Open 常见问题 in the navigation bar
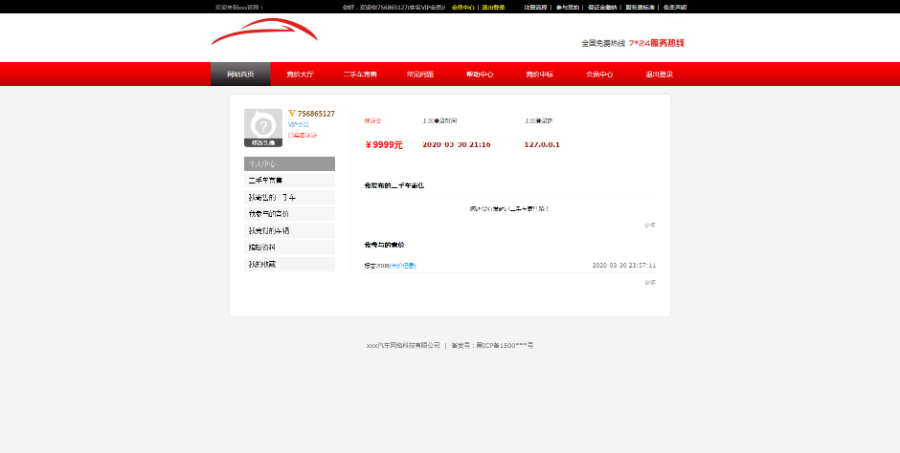 pyautogui.click(x=420, y=74)
